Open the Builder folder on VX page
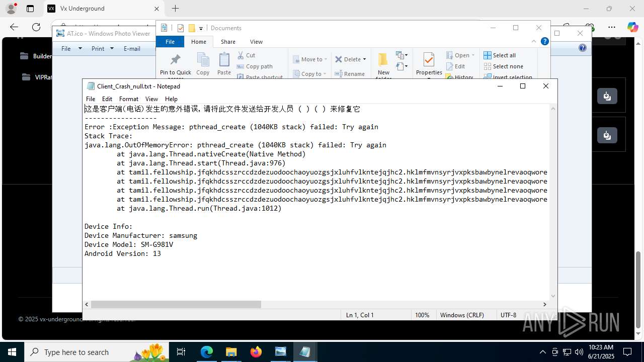The height and width of the screenshot is (362, 644). [x=36, y=56]
